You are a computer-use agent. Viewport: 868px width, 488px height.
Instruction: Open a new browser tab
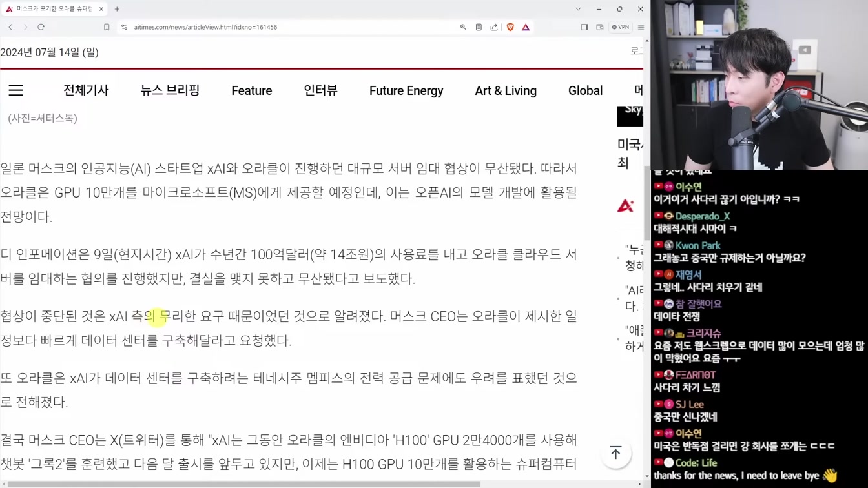pos(117,9)
